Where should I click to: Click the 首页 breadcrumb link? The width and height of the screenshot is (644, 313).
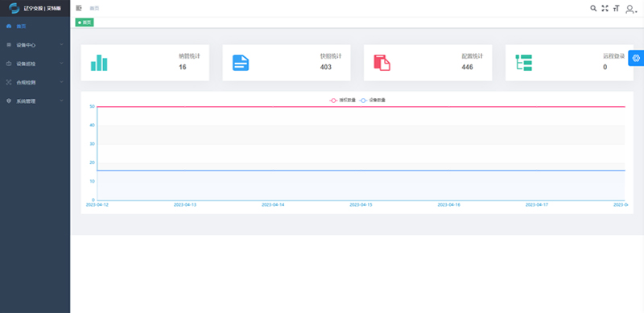click(x=94, y=8)
